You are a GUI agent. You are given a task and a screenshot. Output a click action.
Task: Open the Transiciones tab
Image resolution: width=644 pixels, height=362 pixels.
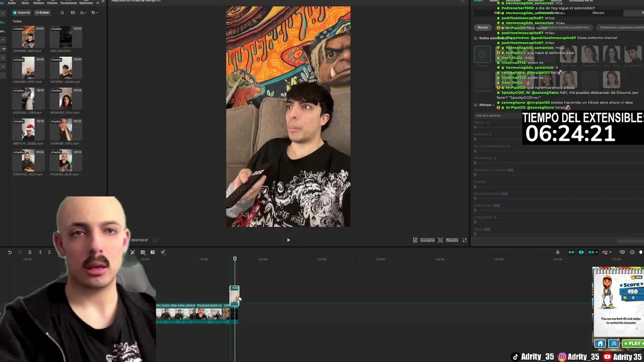68,3
